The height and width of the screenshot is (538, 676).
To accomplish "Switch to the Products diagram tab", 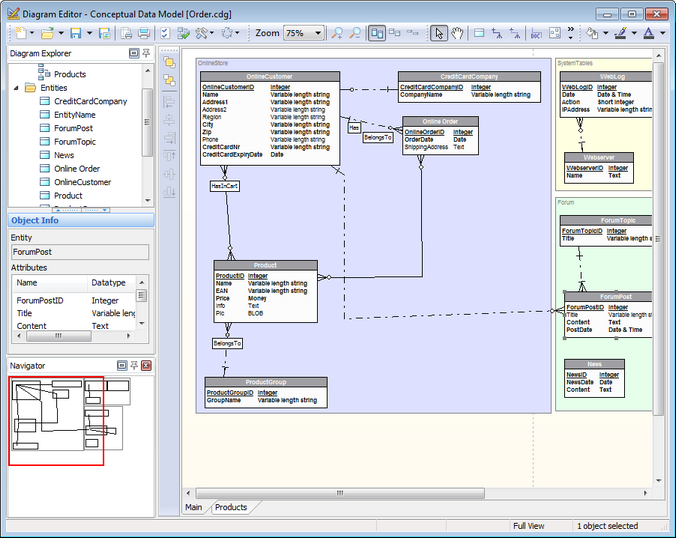I will point(231,507).
